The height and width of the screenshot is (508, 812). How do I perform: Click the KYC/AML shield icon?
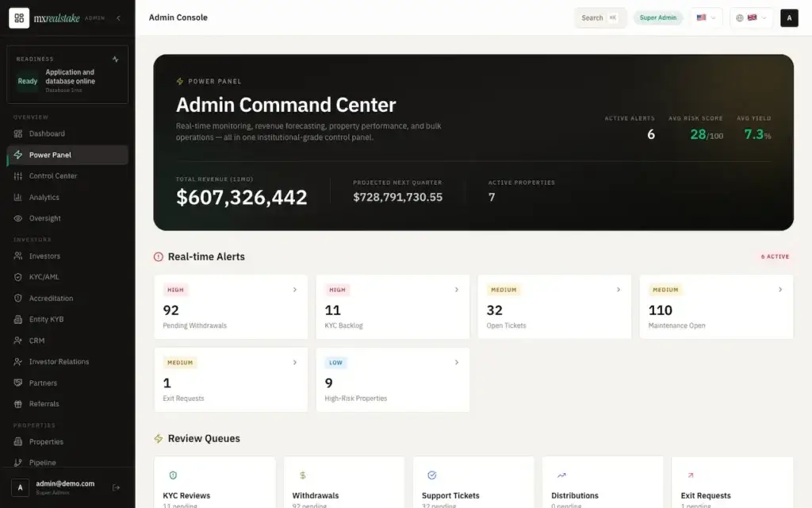pos(18,277)
